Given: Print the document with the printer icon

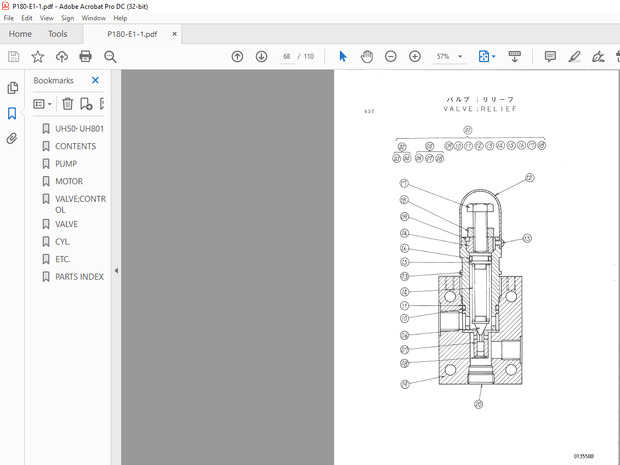Looking at the screenshot, I should click(85, 57).
